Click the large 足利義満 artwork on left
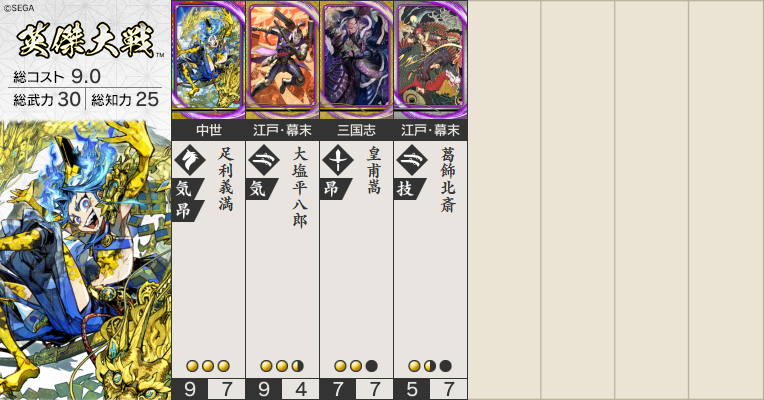 tap(85, 260)
